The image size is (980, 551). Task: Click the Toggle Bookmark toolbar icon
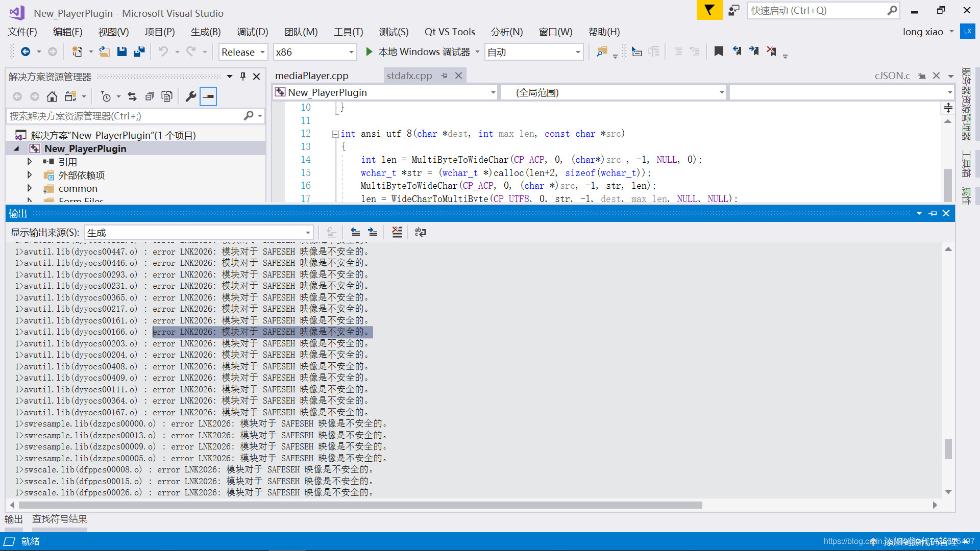point(719,52)
